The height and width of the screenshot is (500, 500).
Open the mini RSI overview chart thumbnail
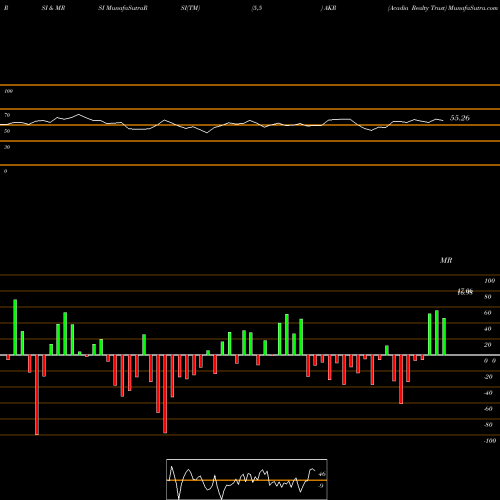[x=247, y=479]
